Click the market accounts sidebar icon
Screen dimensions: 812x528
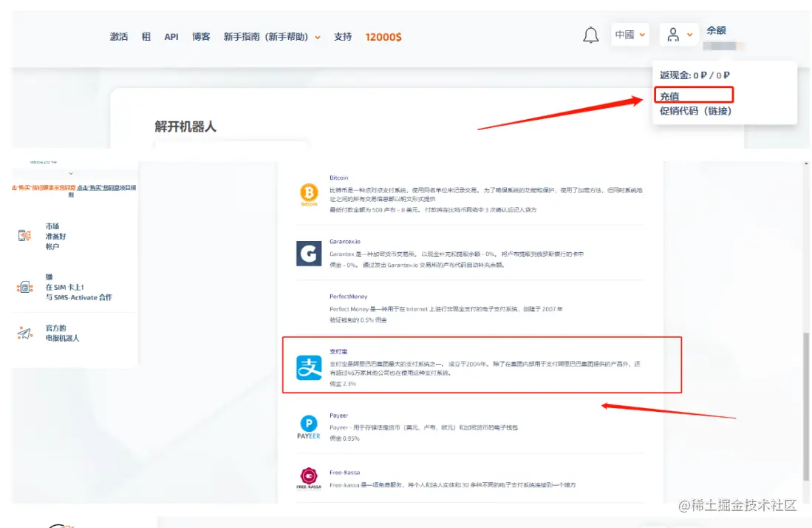(24, 236)
